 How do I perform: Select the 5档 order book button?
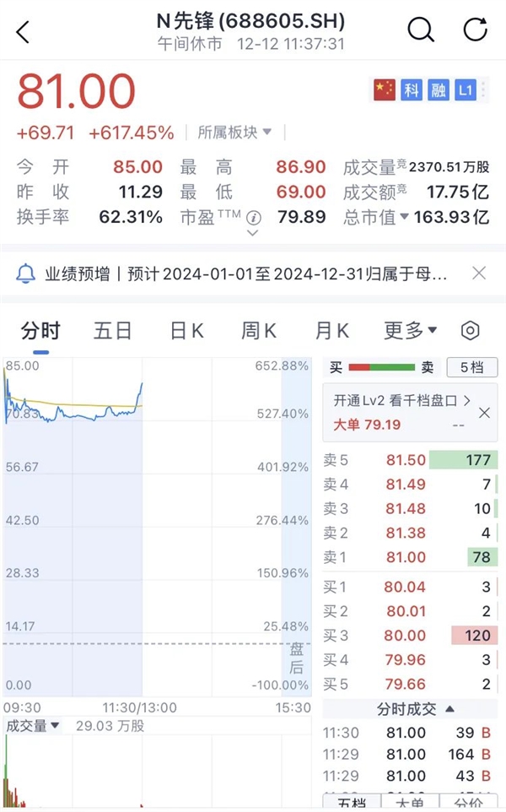tap(474, 368)
